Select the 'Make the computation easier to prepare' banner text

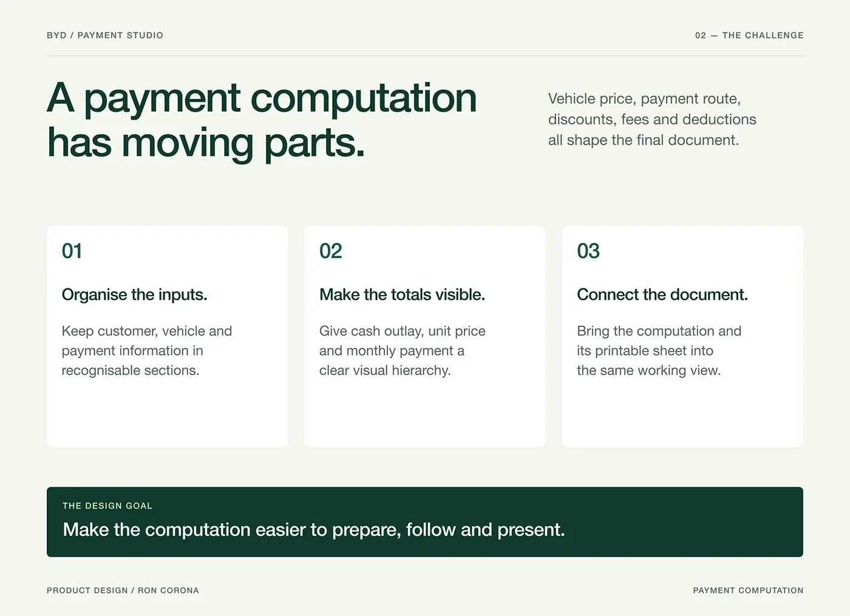point(314,530)
